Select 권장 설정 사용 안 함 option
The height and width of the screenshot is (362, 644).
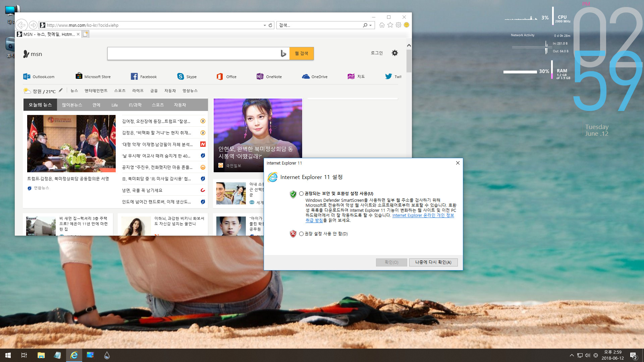point(301,234)
